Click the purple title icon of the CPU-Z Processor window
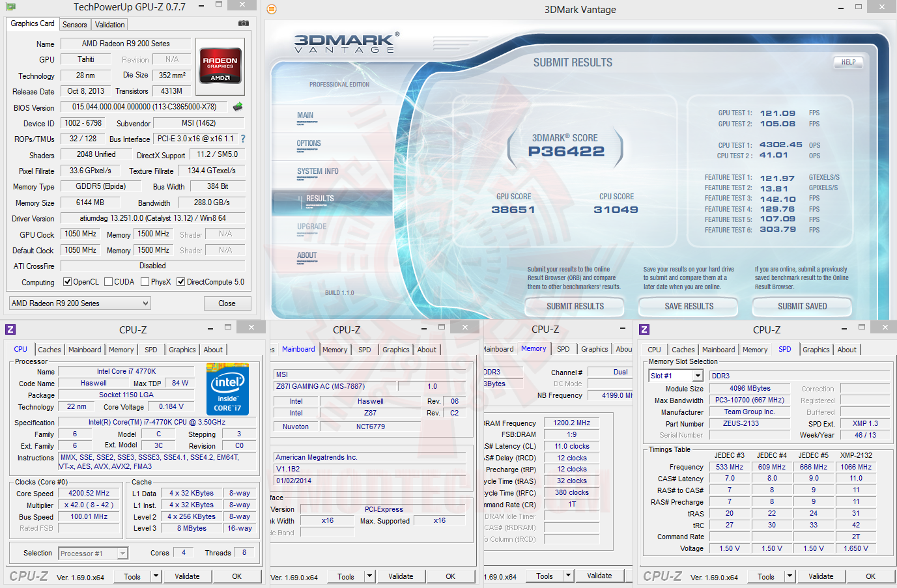897x588 pixels. point(10,329)
